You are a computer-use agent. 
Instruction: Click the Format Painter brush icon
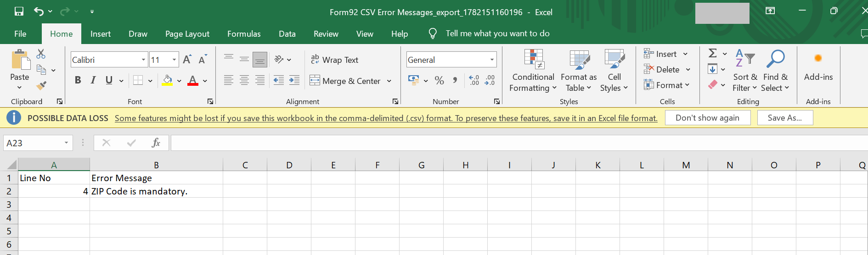(41, 85)
